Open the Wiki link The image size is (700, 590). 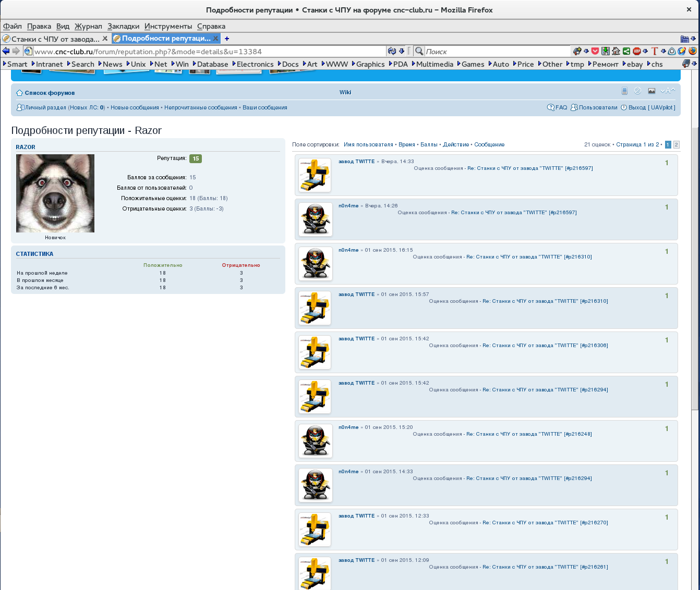tap(345, 92)
